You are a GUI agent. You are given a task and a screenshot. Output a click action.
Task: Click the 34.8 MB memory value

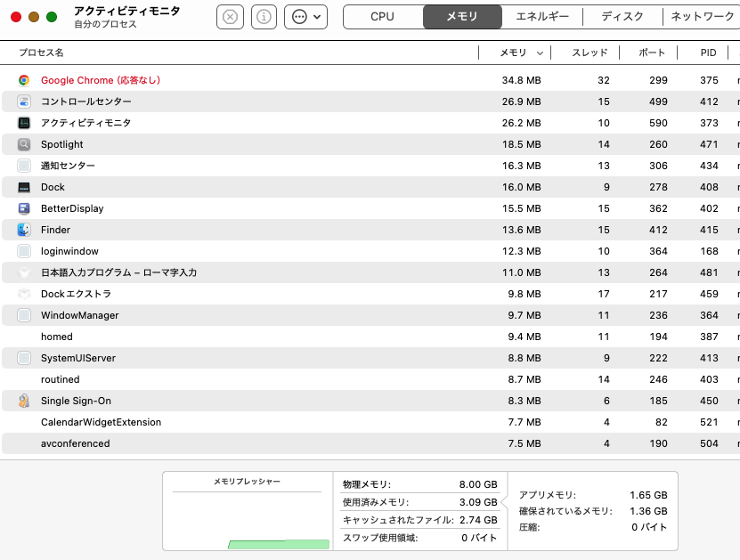click(x=522, y=80)
